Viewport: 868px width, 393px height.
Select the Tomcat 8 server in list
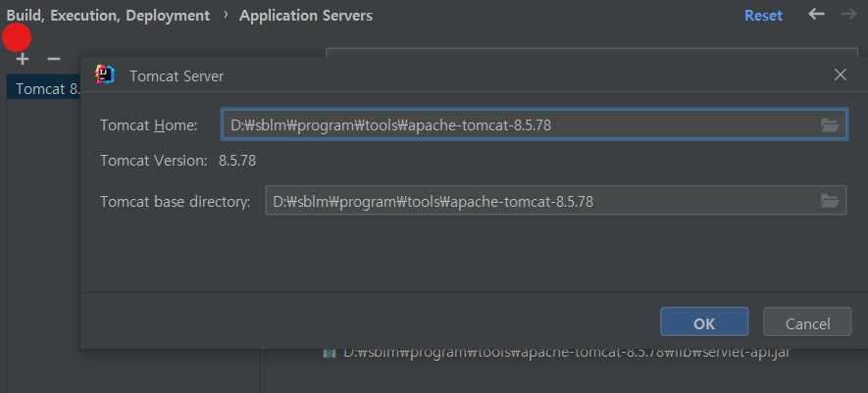pos(44,88)
